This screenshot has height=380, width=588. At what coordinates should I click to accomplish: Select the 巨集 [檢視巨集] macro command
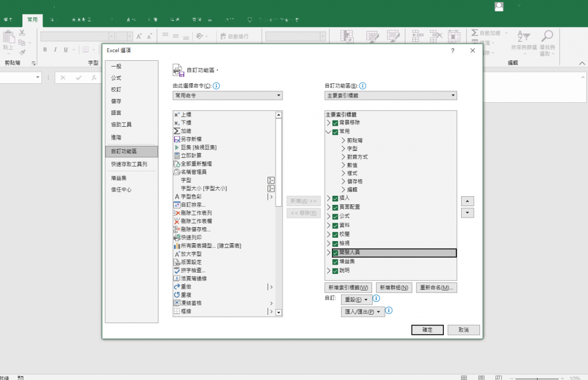pyautogui.click(x=195, y=148)
